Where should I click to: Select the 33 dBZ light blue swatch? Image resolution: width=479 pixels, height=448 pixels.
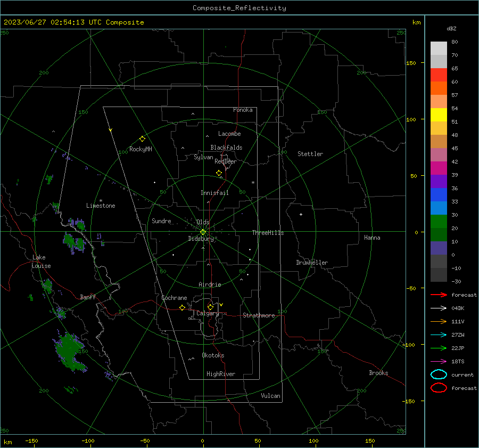click(439, 208)
